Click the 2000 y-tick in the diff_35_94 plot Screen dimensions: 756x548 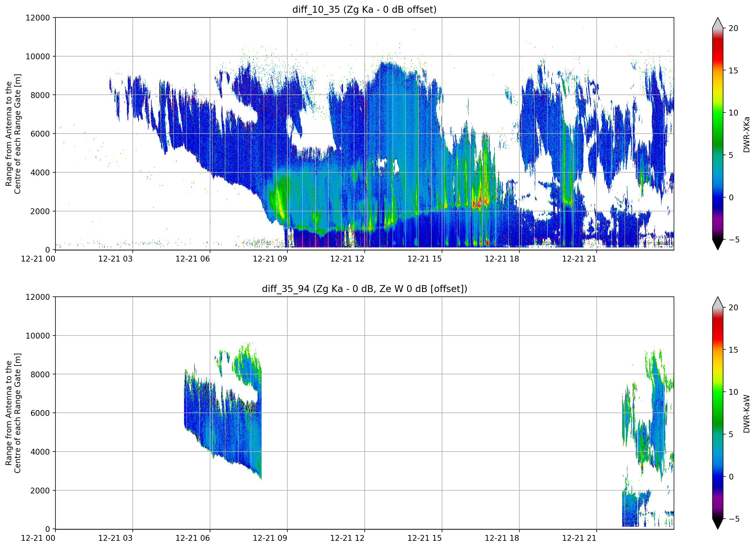[x=40, y=490]
